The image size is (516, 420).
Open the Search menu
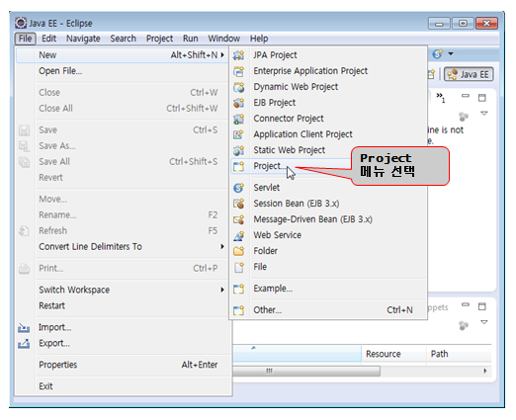pos(123,39)
